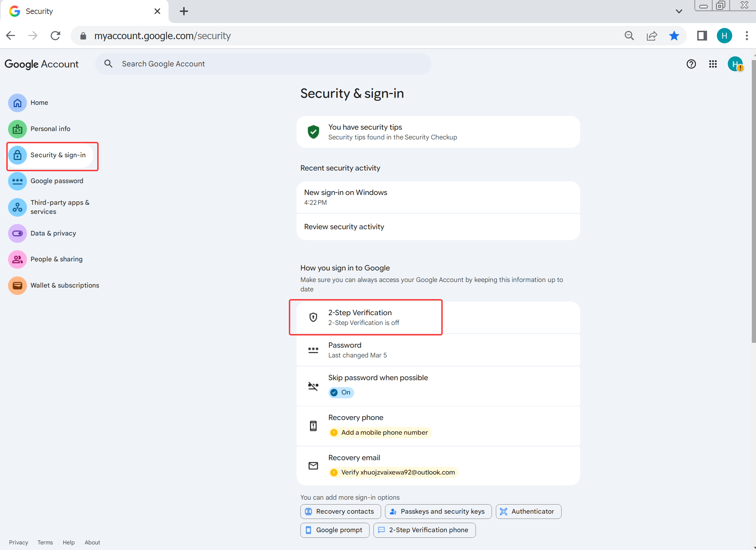This screenshot has width=756, height=550.
Task: Select Personal info in the sidebar
Action: [x=51, y=129]
